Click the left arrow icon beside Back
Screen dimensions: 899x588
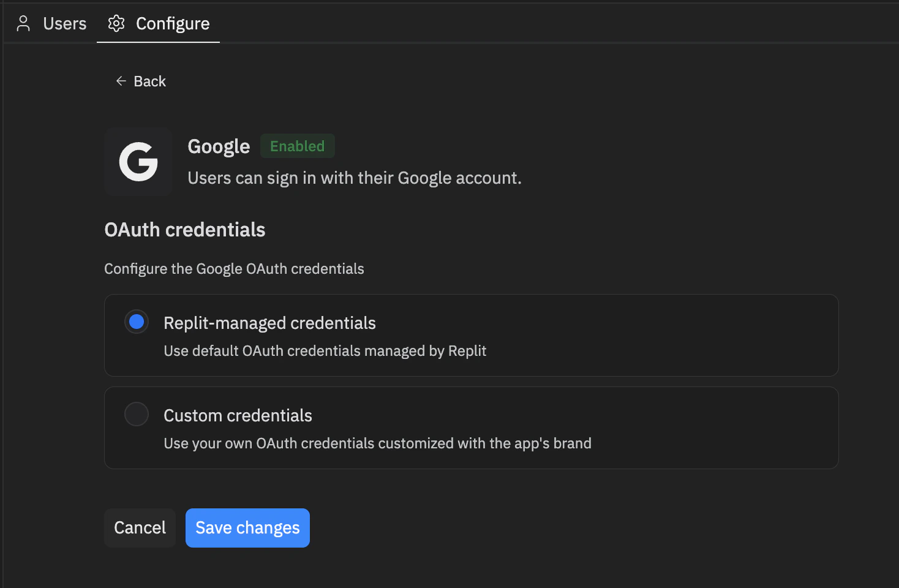pos(121,81)
